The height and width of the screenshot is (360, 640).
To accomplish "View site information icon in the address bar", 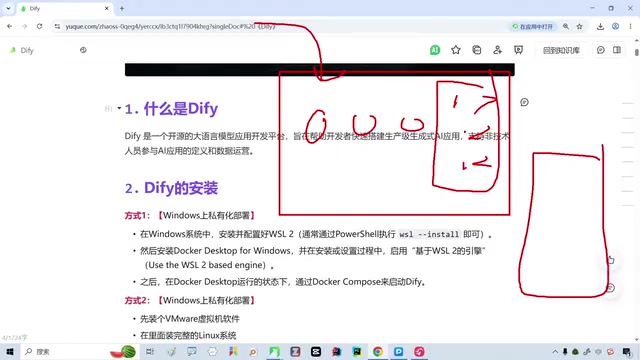I will coord(57,26).
